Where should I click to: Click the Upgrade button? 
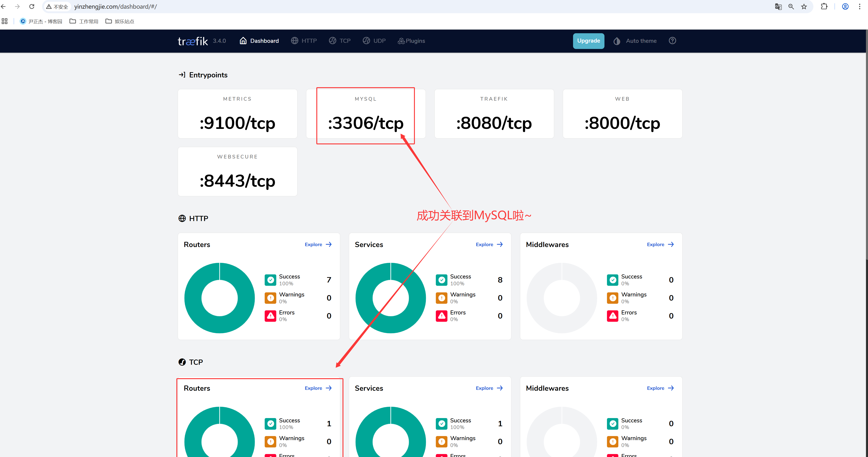tap(588, 41)
